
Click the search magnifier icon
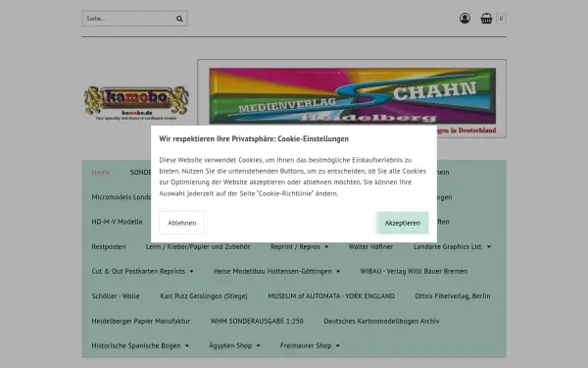click(x=179, y=19)
